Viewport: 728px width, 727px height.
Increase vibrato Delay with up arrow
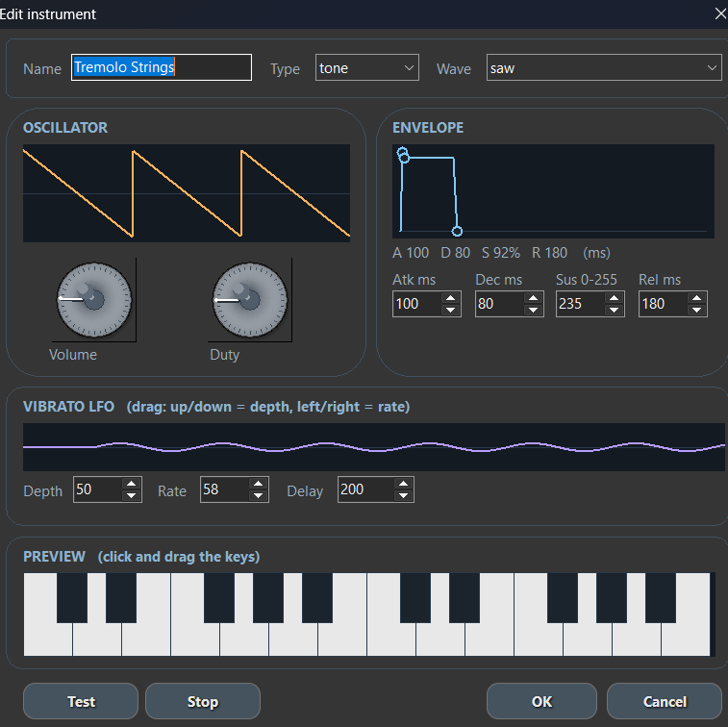[x=404, y=484]
